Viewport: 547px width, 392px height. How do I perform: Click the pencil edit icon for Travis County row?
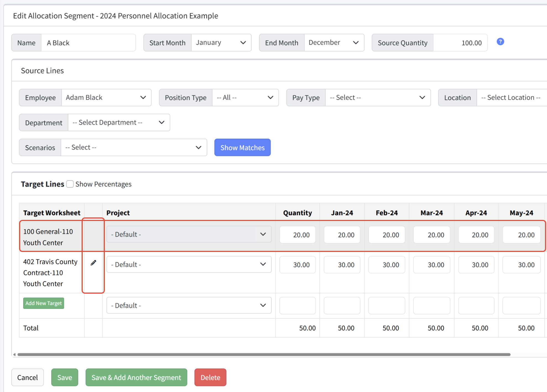point(93,263)
